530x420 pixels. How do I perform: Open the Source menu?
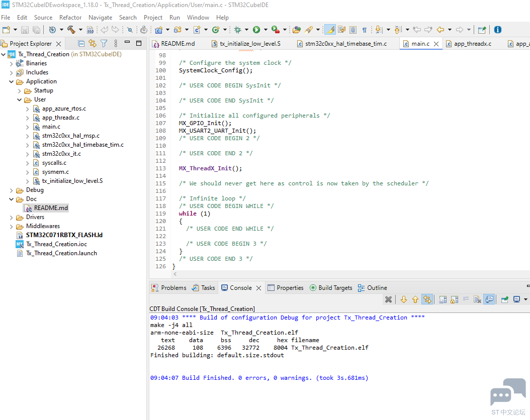[x=43, y=18]
